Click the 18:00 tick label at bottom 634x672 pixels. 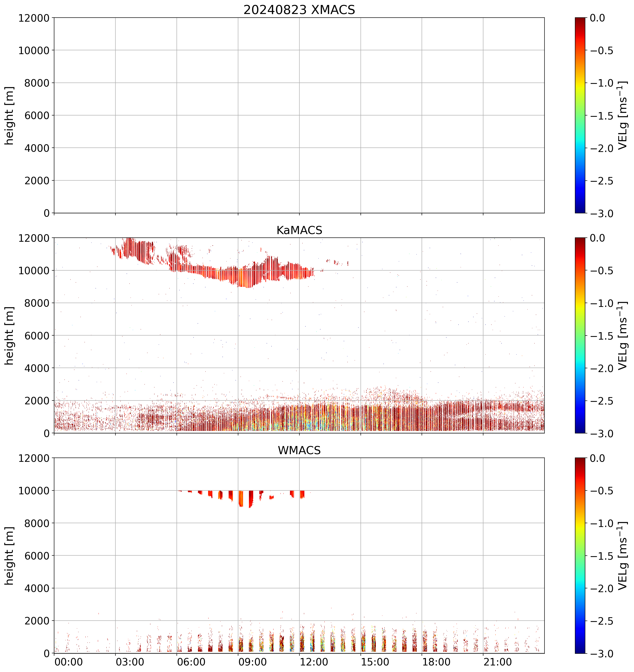point(436,662)
